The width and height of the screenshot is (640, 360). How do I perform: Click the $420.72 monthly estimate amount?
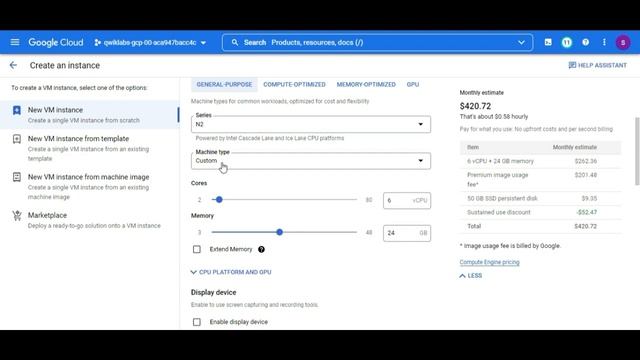coord(475,106)
